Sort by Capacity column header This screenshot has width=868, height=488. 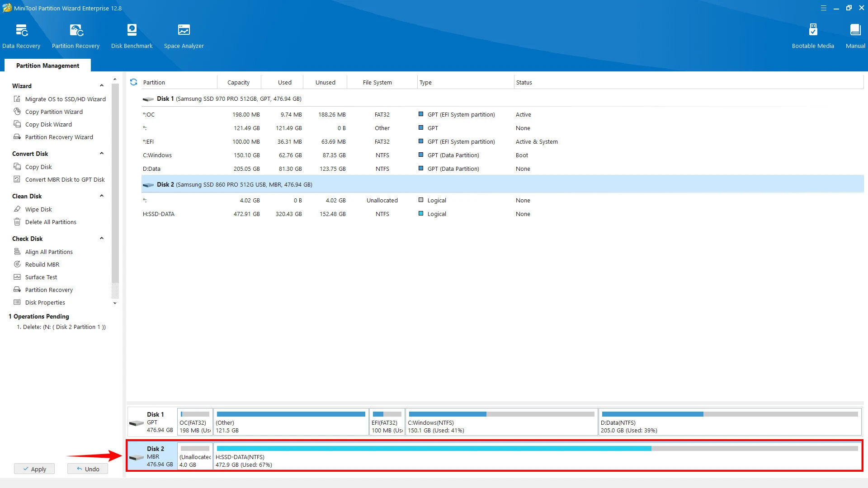[x=239, y=82]
